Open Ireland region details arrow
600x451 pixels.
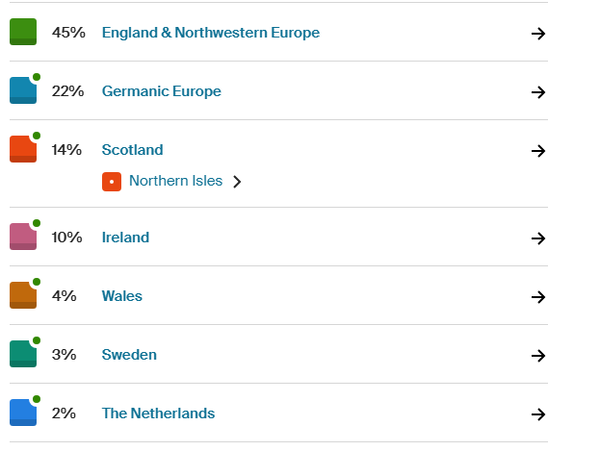point(538,238)
